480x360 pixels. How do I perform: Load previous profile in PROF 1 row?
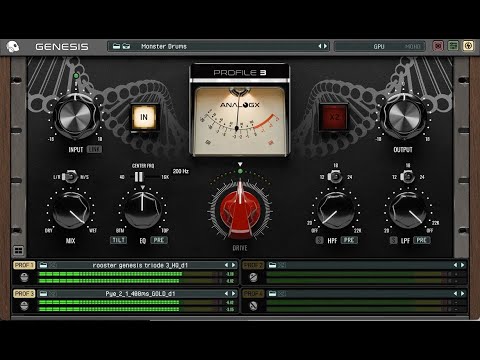point(226,265)
